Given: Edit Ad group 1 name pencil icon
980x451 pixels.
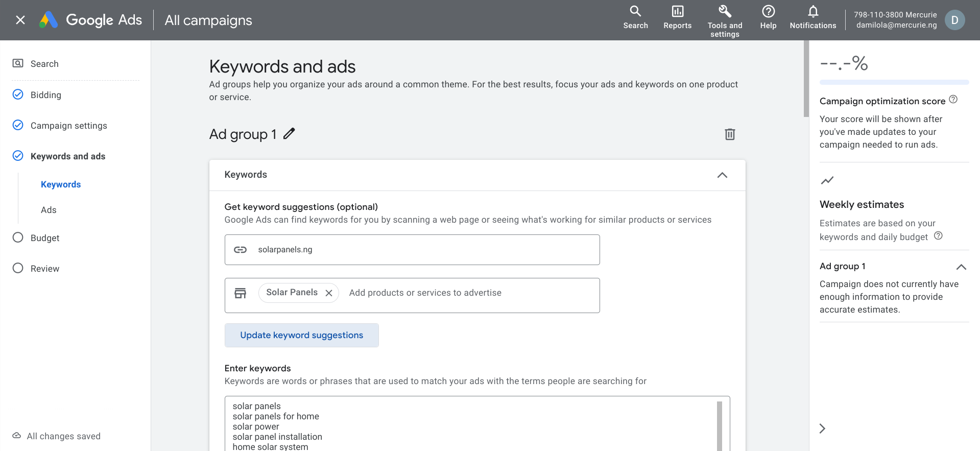Looking at the screenshot, I should point(289,134).
